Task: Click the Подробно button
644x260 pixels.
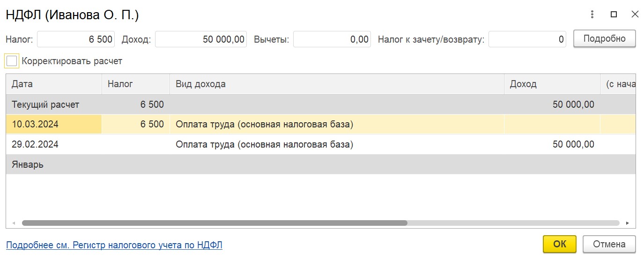Action: point(604,39)
